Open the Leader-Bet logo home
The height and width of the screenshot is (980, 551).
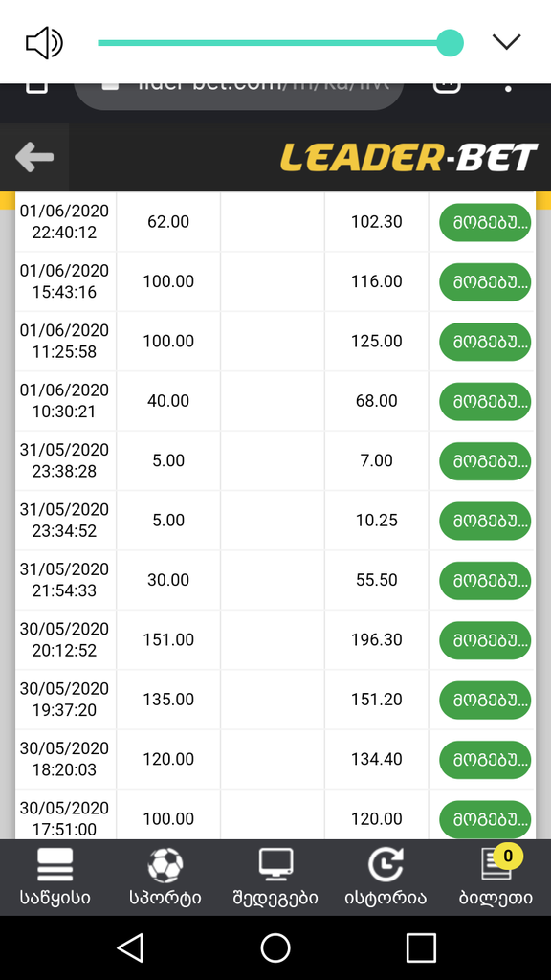pyautogui.click(x=408, y=157)
